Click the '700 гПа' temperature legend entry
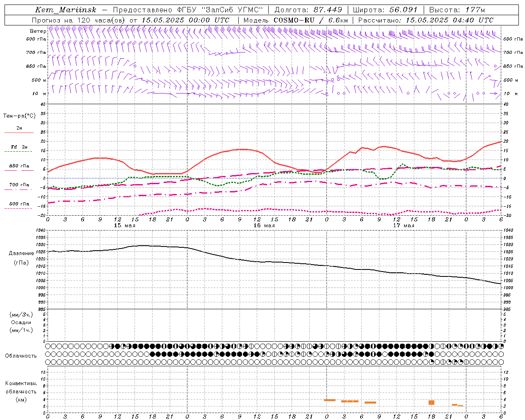The image size is (525, 420). pos(19,185)
